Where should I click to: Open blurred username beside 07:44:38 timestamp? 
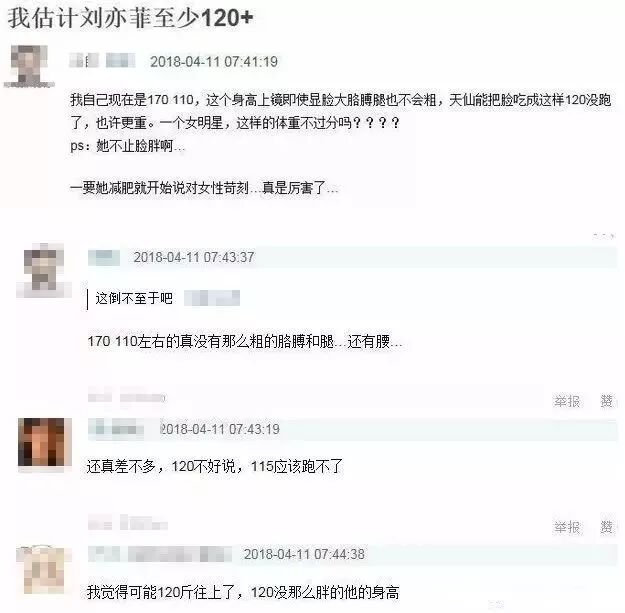tap(159, 554)
